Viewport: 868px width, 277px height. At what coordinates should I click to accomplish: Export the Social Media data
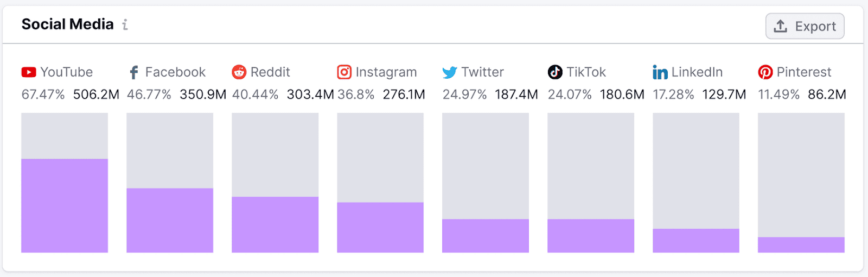[805, 26]
